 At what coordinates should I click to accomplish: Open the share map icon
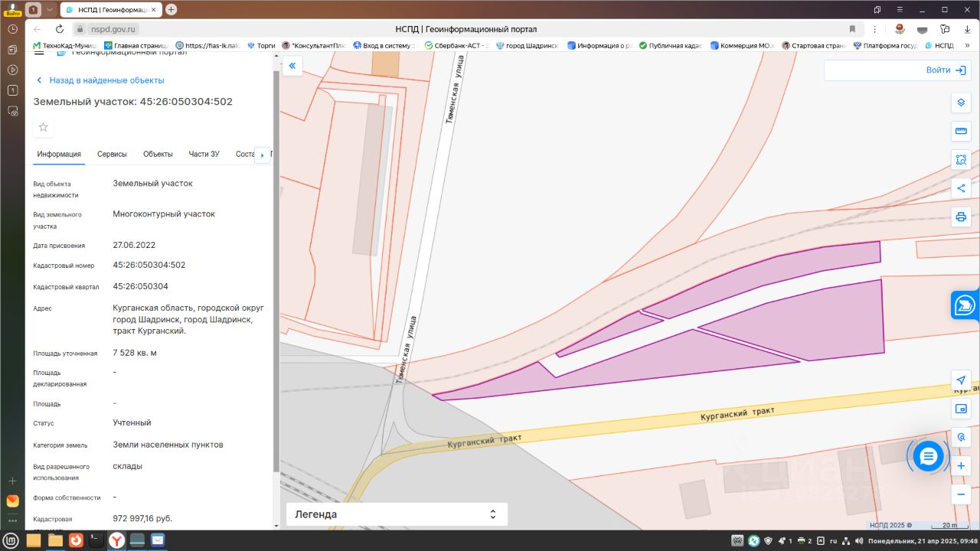pyautogui.click(x=961, y=188)
